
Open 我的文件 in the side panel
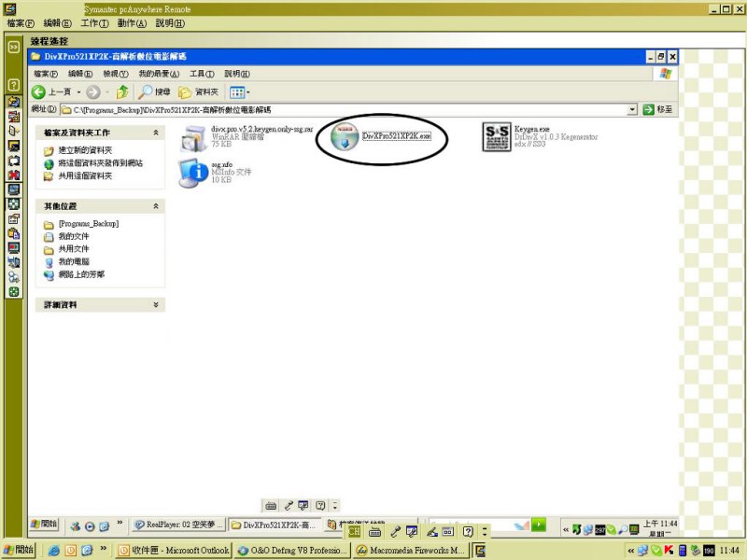(x=74, y=236)
